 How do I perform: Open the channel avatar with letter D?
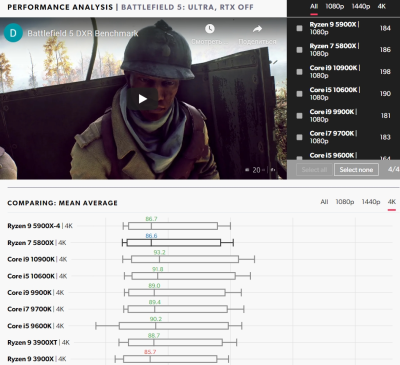(x=13, y=33)
